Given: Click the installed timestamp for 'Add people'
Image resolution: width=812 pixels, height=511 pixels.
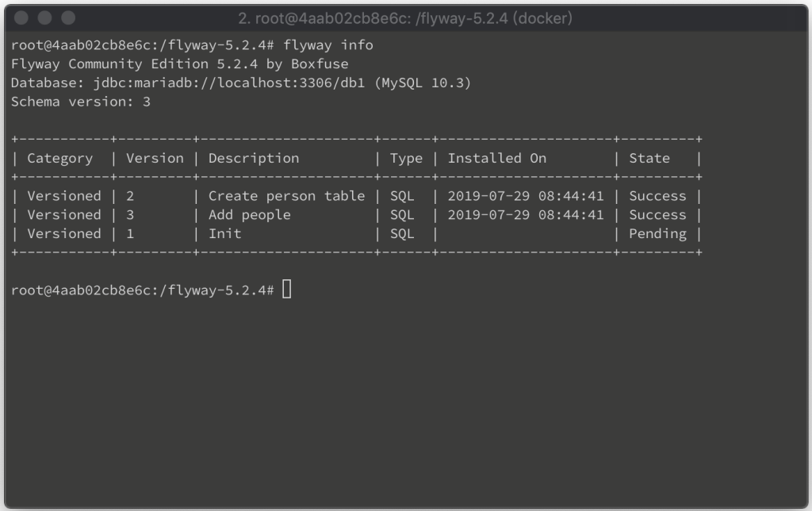Looking at the screenshot, I should coord(526,214).
